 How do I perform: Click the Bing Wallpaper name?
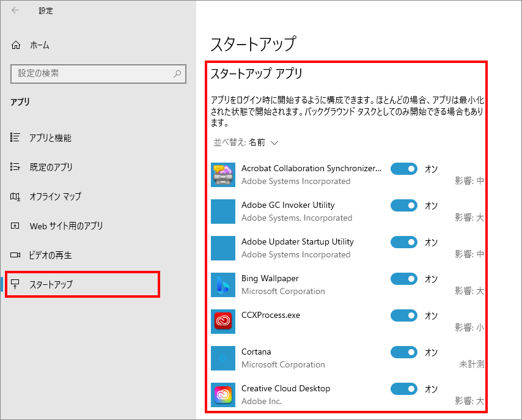[x=270, y=278]
